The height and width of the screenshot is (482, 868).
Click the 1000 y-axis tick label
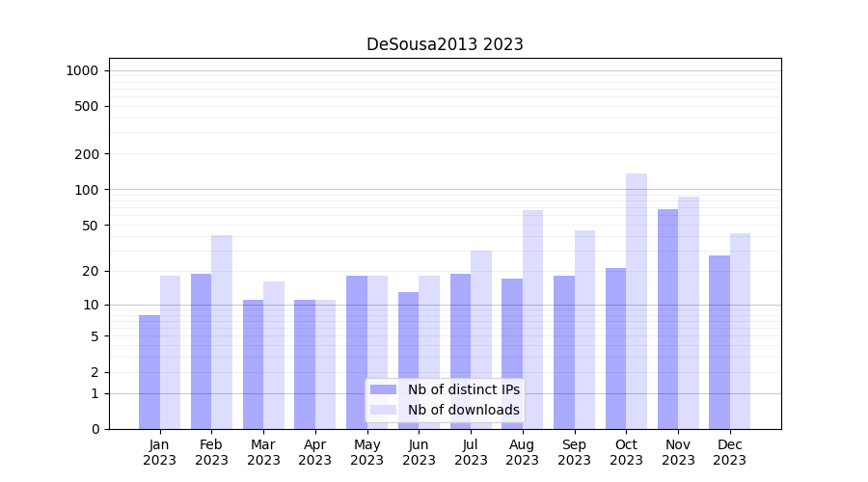point(82,70)
